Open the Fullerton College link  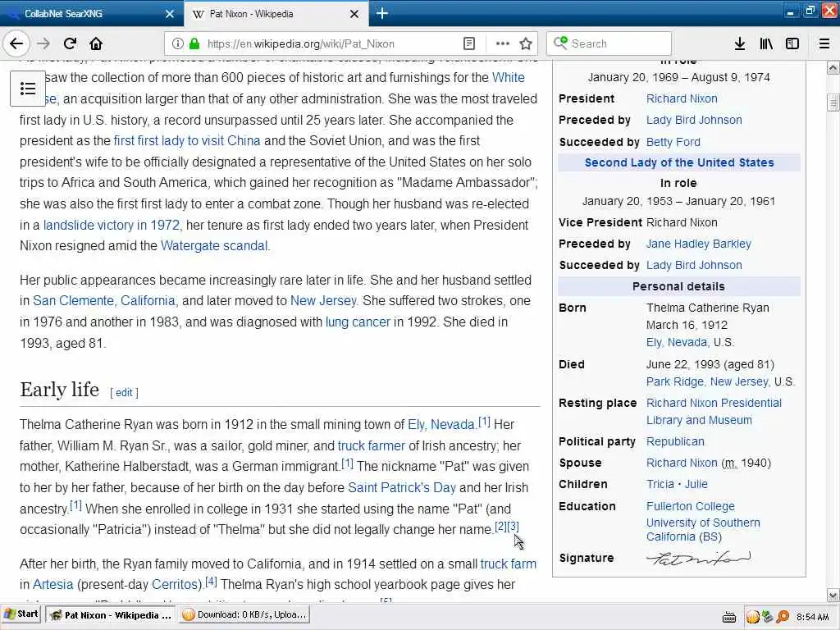[x=690, y=506]
